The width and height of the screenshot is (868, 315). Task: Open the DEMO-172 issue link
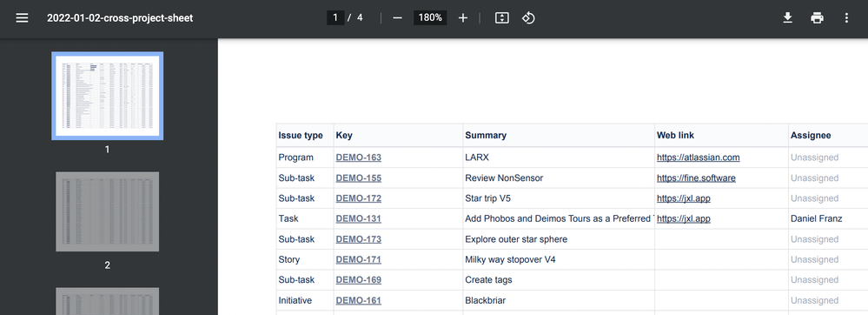pyautogui.click(x=358, y=198)
